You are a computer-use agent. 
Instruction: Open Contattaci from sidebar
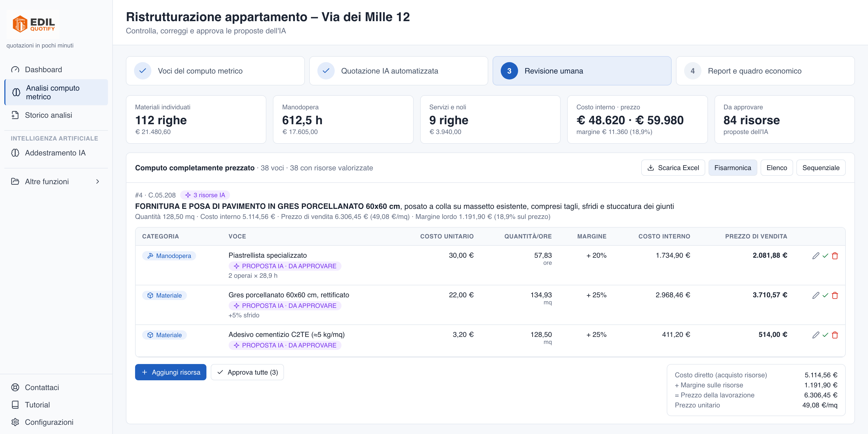56,388
